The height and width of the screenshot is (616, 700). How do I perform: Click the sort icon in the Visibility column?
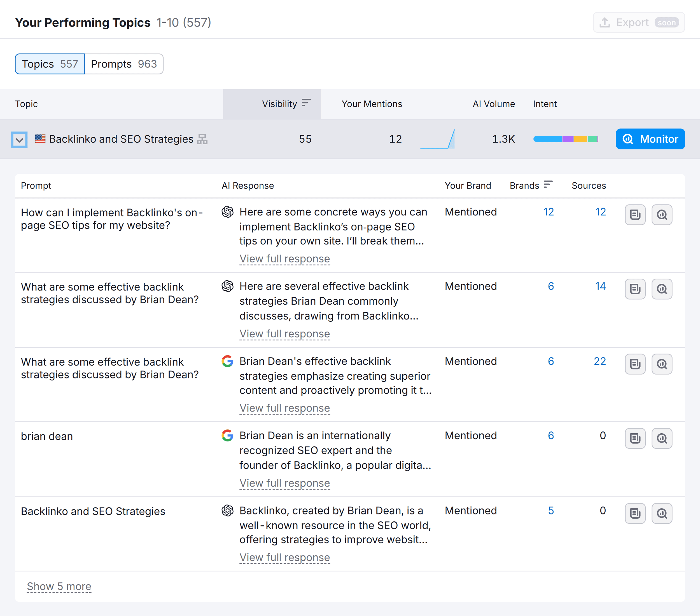coord(306,102)
